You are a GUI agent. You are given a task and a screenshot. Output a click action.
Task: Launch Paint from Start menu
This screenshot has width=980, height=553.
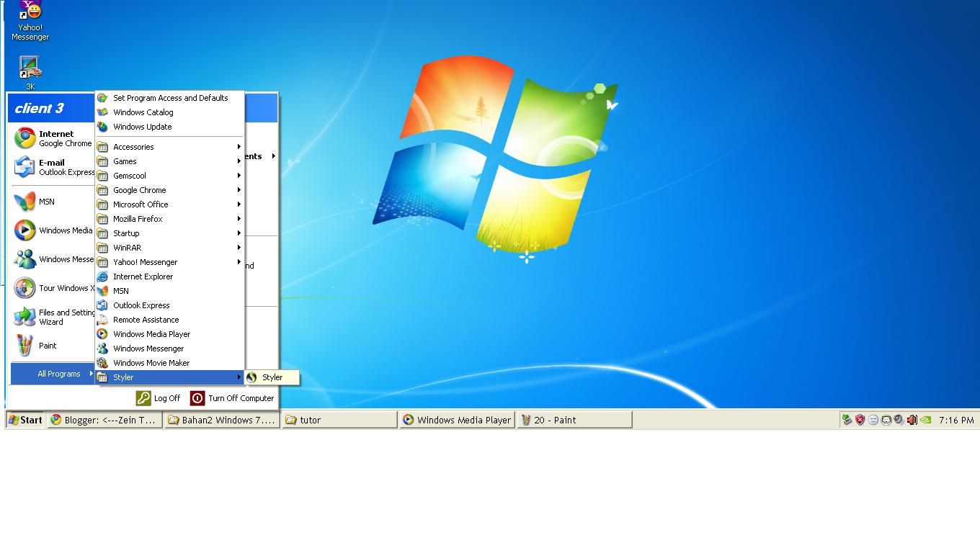(x=53, y=346)
